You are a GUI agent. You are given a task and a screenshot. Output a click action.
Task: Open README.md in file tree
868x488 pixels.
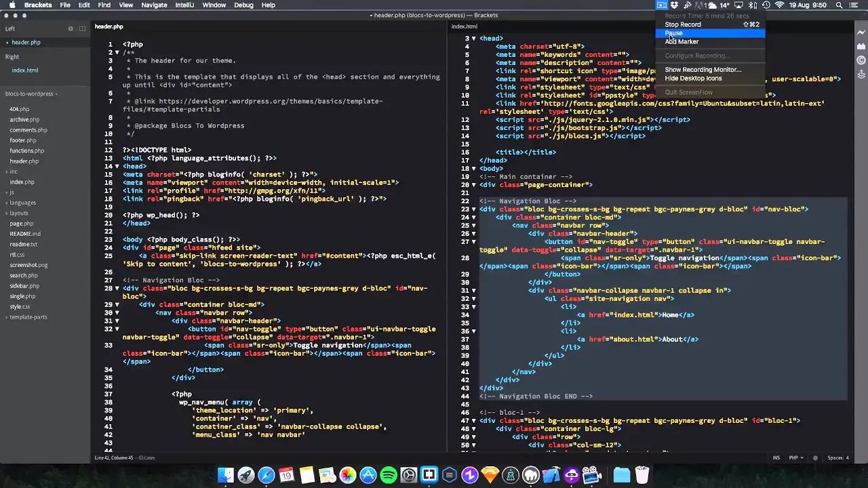(25, 234)
